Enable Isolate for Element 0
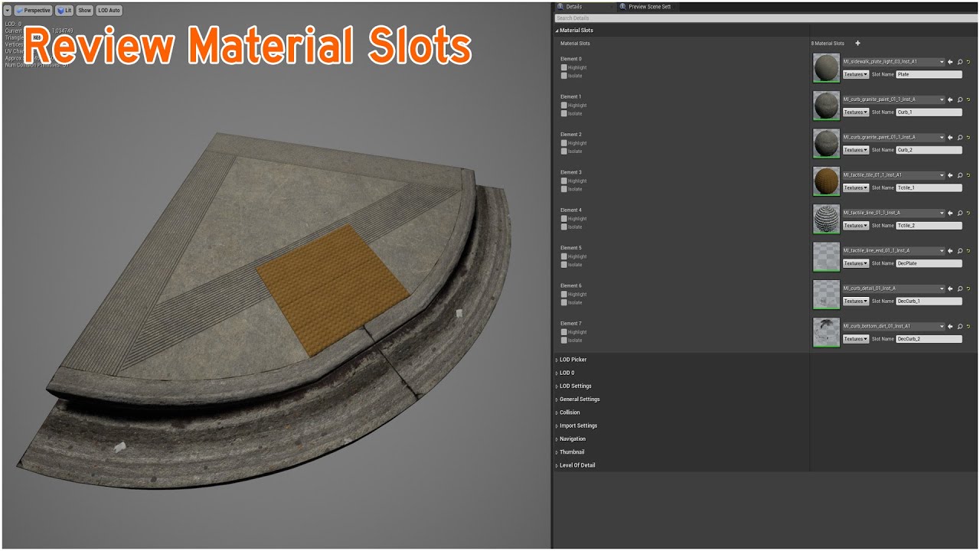The width and height of the screenshot is (980, 551). (563, 76)
